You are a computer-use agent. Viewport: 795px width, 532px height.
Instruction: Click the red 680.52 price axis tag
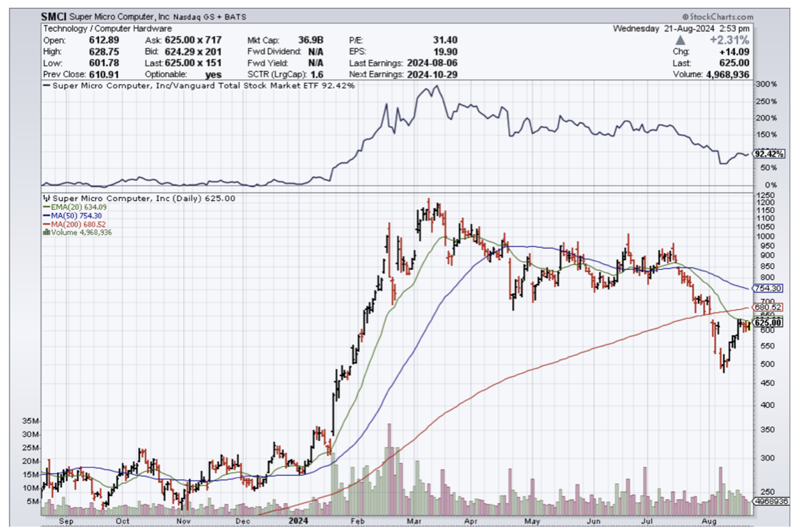click(766, 308)
